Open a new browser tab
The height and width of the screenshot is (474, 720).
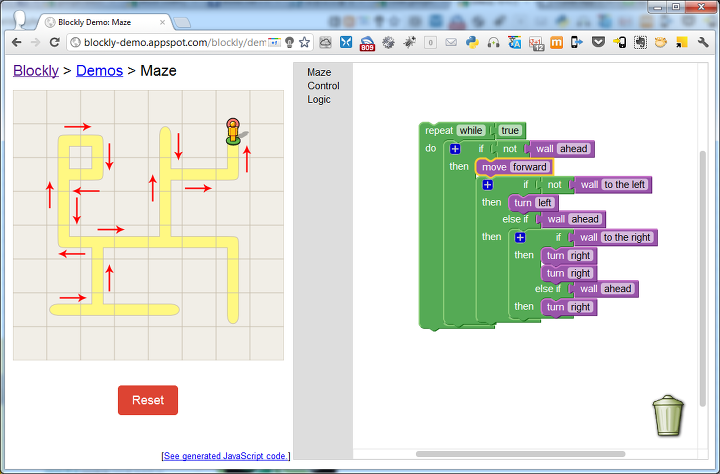point(182,23)
